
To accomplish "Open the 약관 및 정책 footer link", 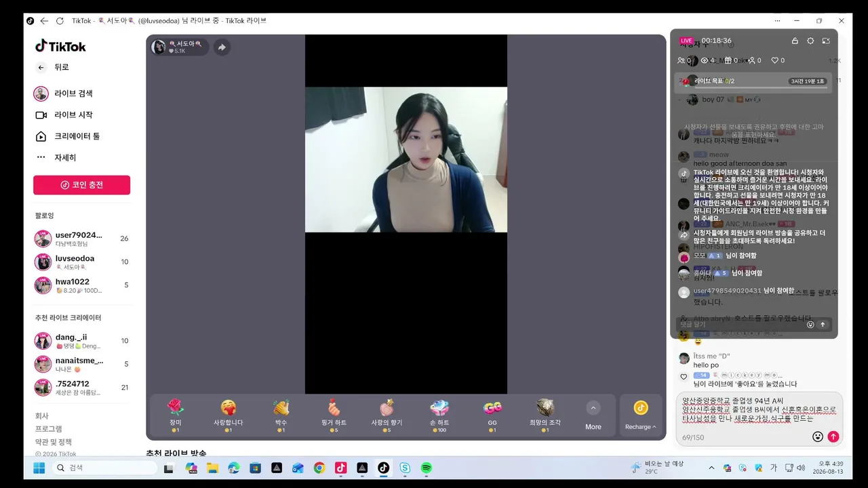I will click(54, 442).
